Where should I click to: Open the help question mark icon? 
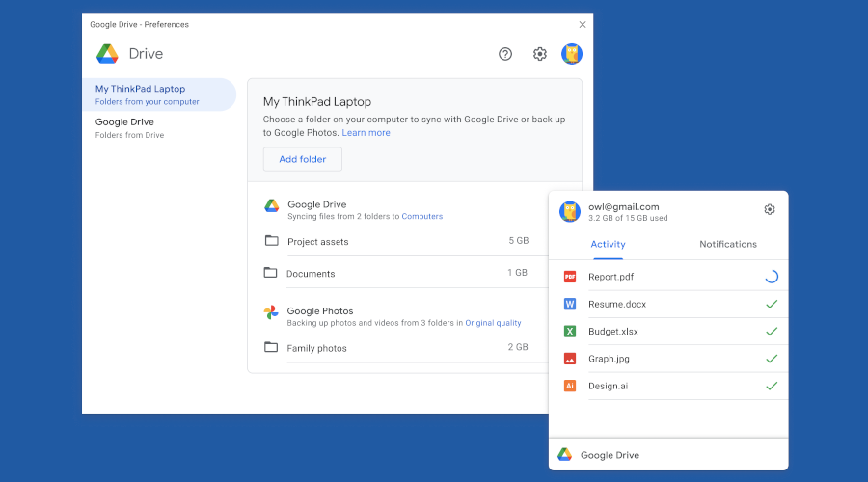[x=505, y=54]
